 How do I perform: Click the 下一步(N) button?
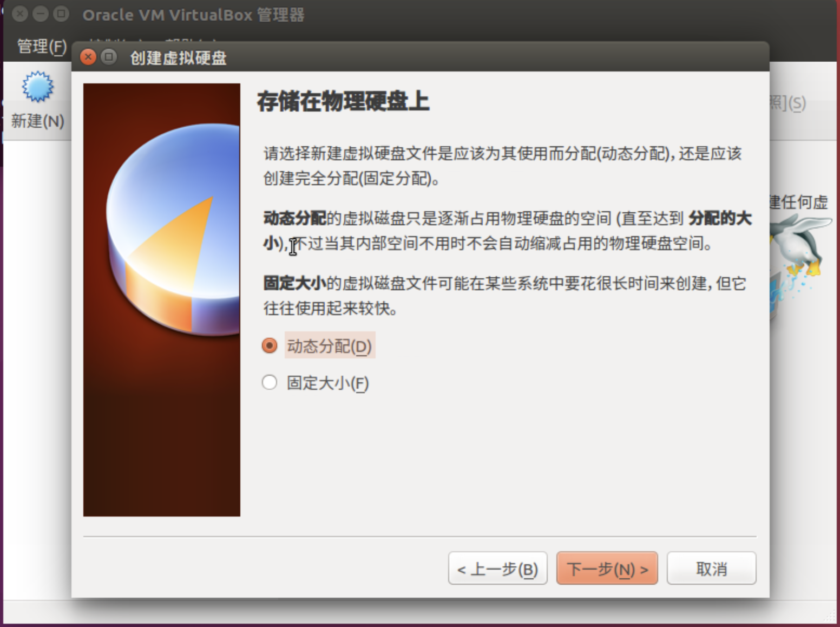tap(607, 568)
